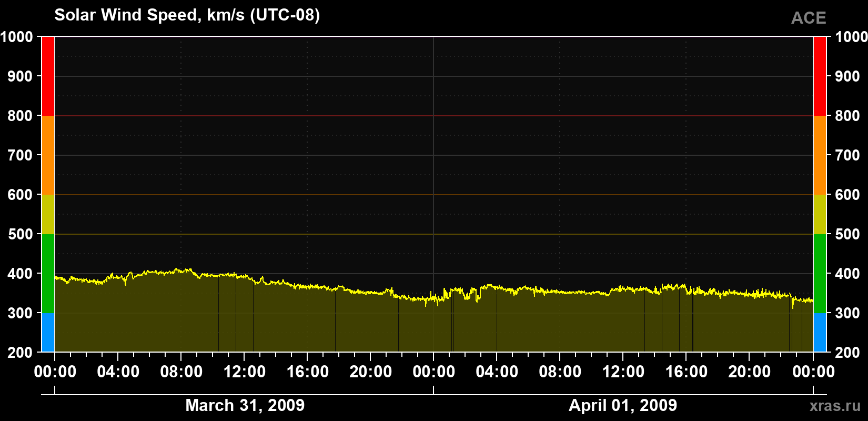This screenshot has height=421, width=868.
Task: Click the "900" label on the left axis
Action: point(21,76)
